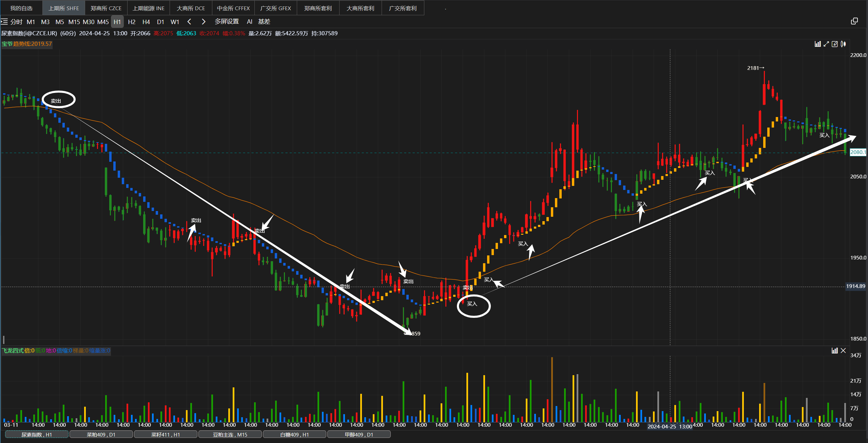868x443 pixels.
Task: Click the 收:2074 close price value
Action: (x=209, y=33)
